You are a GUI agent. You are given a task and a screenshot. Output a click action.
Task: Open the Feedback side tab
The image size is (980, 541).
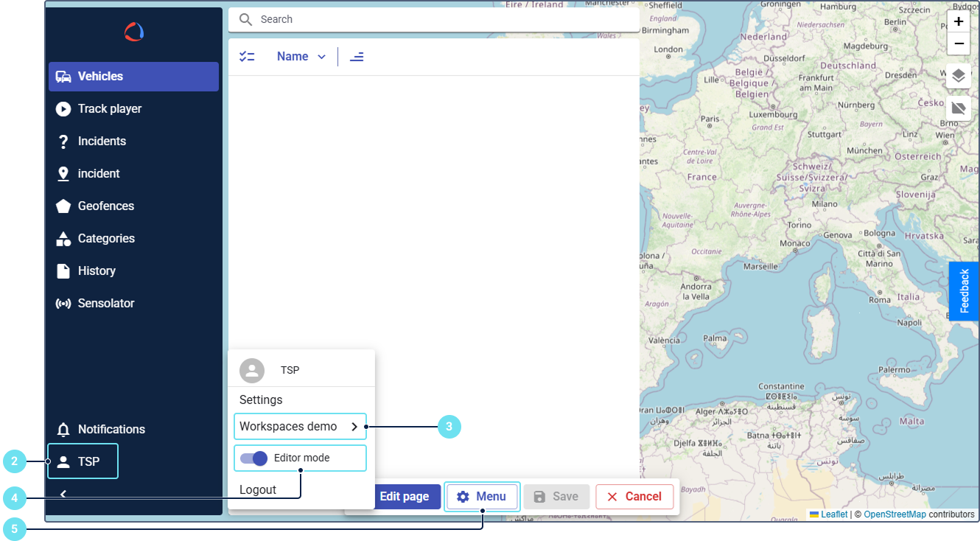[x=964, y=291]
